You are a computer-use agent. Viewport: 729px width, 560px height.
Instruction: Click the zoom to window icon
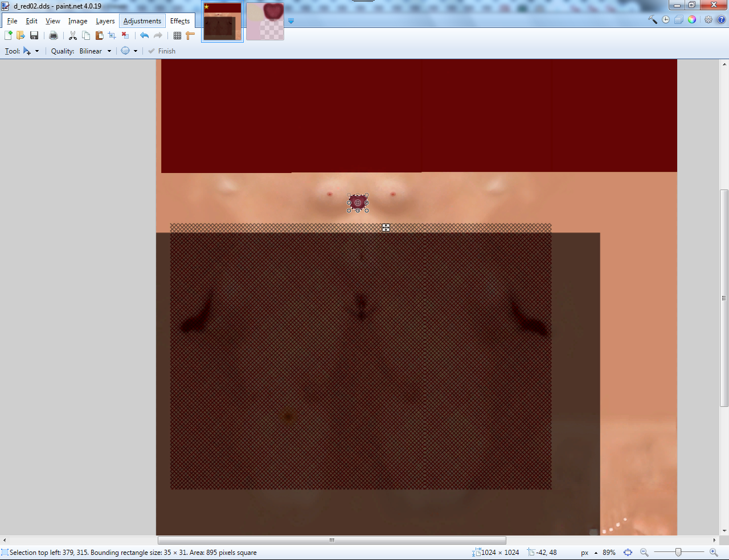coord(628,553)
